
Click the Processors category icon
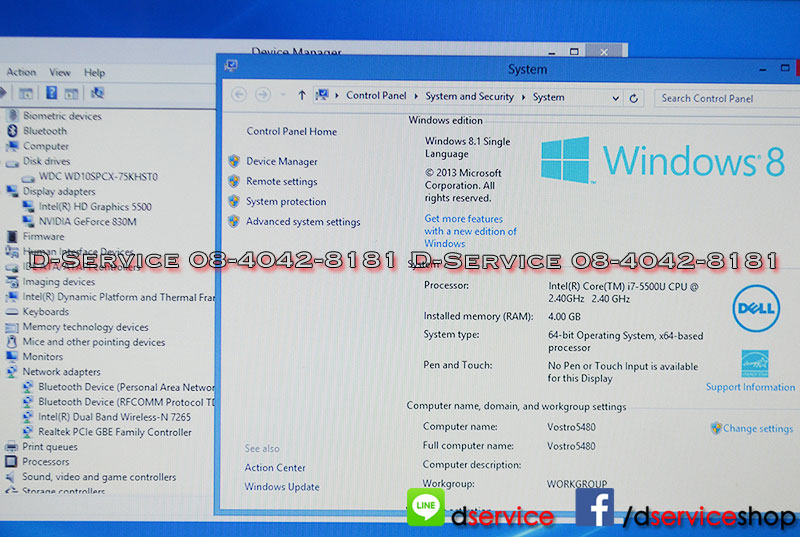click(x=11, y=462)
